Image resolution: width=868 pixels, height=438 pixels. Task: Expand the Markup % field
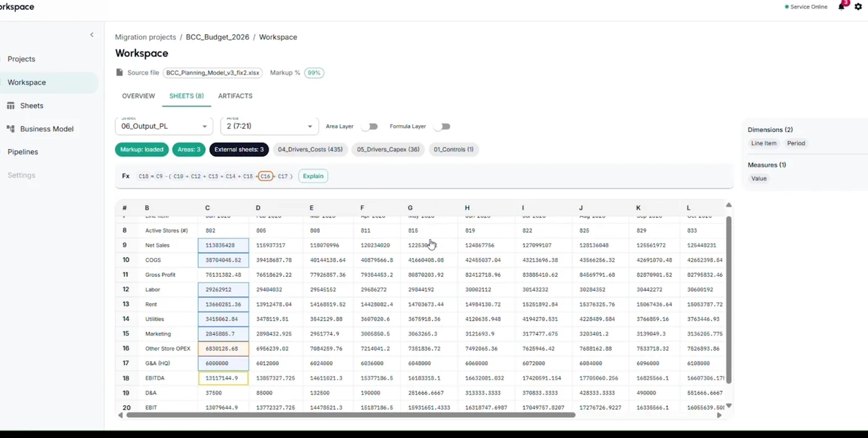click(x=313, y=72)
